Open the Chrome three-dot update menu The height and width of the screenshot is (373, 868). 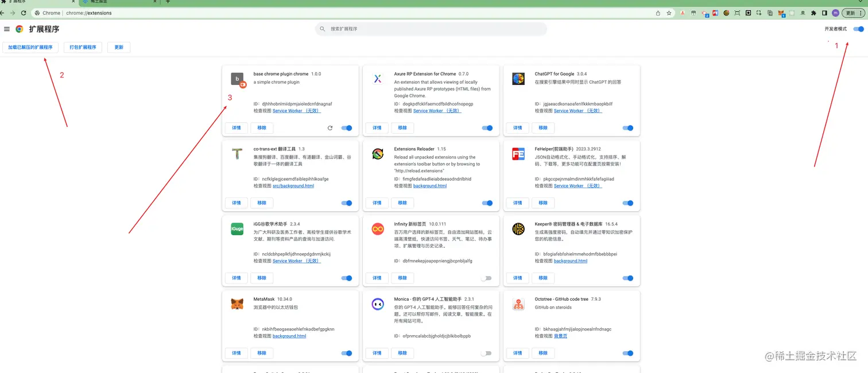click(x=861, y=13)
